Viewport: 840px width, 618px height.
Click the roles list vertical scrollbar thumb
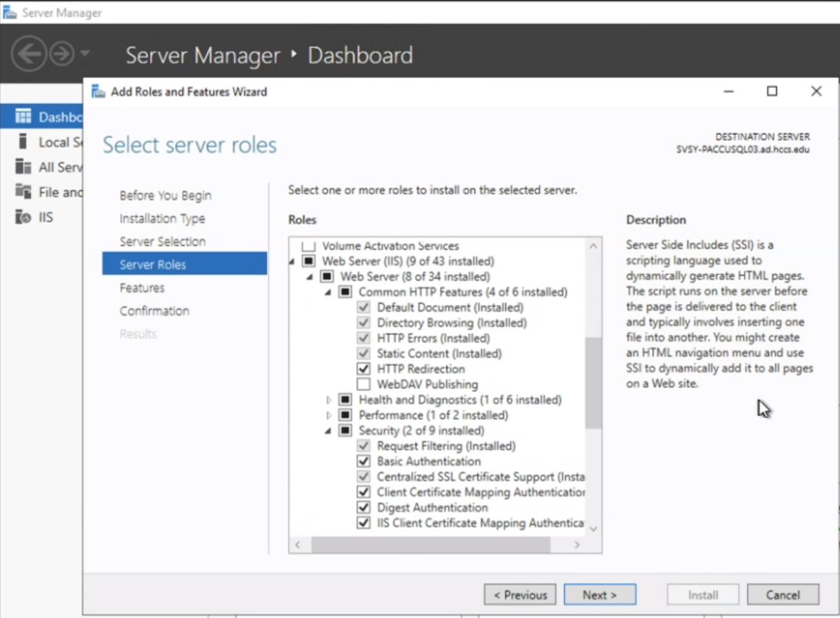pos(593,383)
